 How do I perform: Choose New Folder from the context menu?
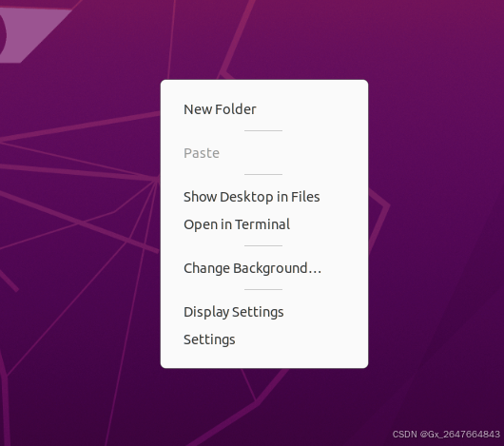pos(264,109)
